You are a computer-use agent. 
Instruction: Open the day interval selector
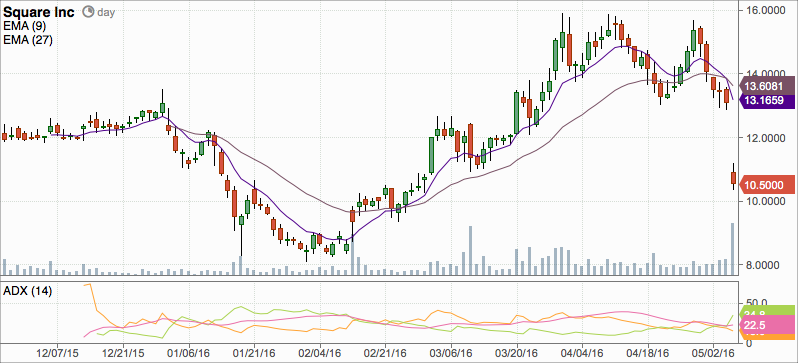(x=106, y=12)
